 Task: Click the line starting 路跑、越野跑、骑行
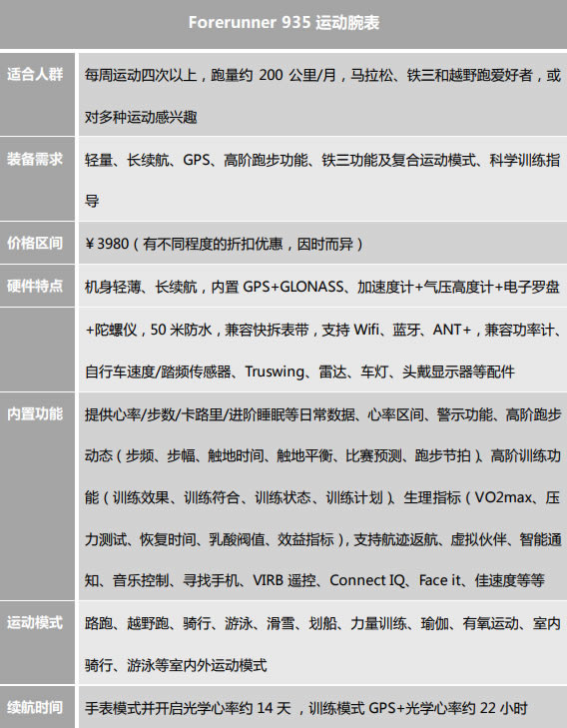(x=323, y=623)
